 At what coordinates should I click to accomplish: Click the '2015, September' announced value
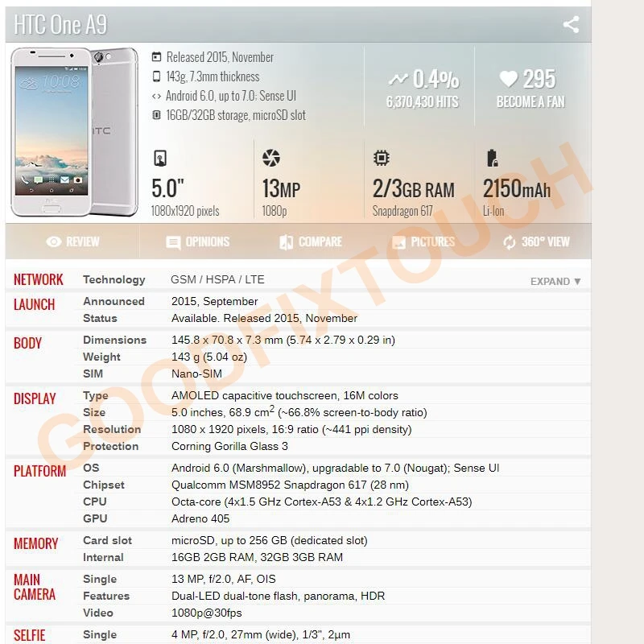(x=214, y=301)
